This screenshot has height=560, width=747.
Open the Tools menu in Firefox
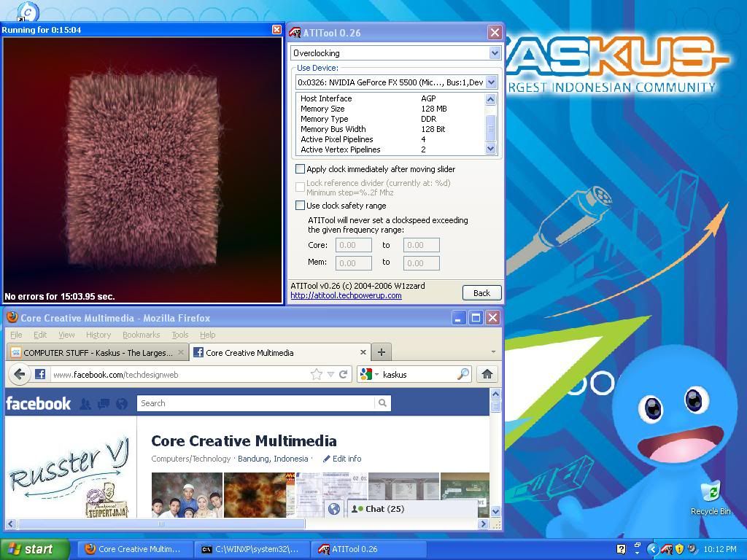(x=180, y=335)
